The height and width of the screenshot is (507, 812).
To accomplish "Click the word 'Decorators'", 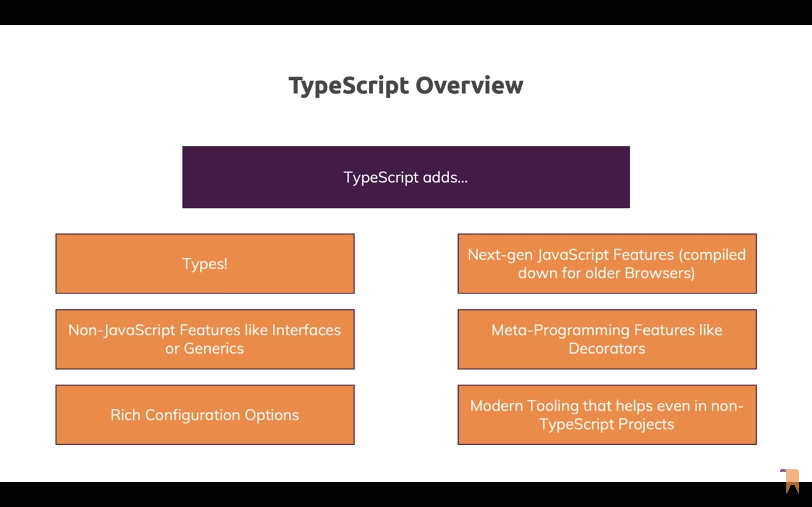I will (x=607, y=349).
